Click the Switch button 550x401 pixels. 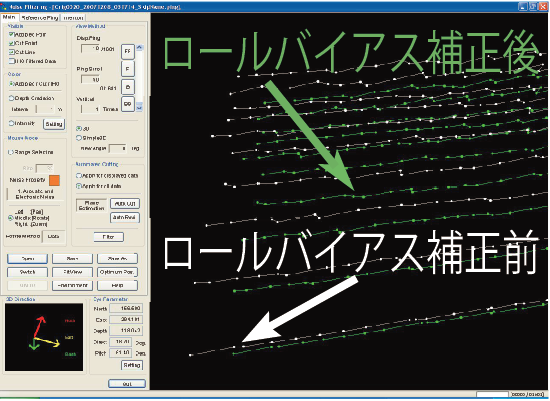[27, 272]
